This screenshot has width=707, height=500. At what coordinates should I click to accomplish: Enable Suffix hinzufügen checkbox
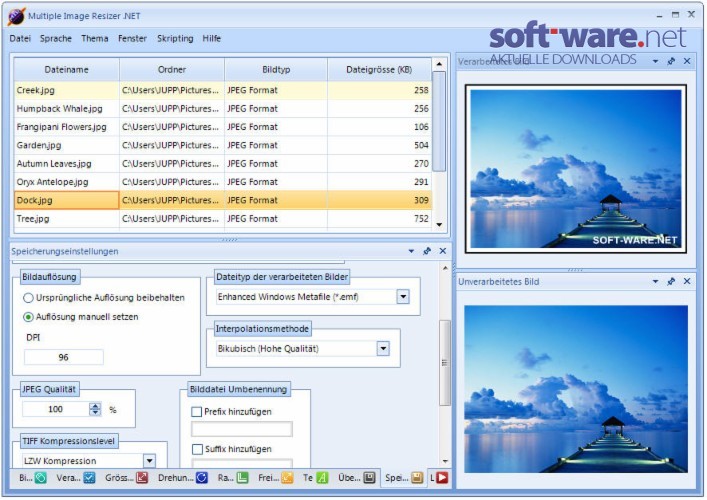197,449
